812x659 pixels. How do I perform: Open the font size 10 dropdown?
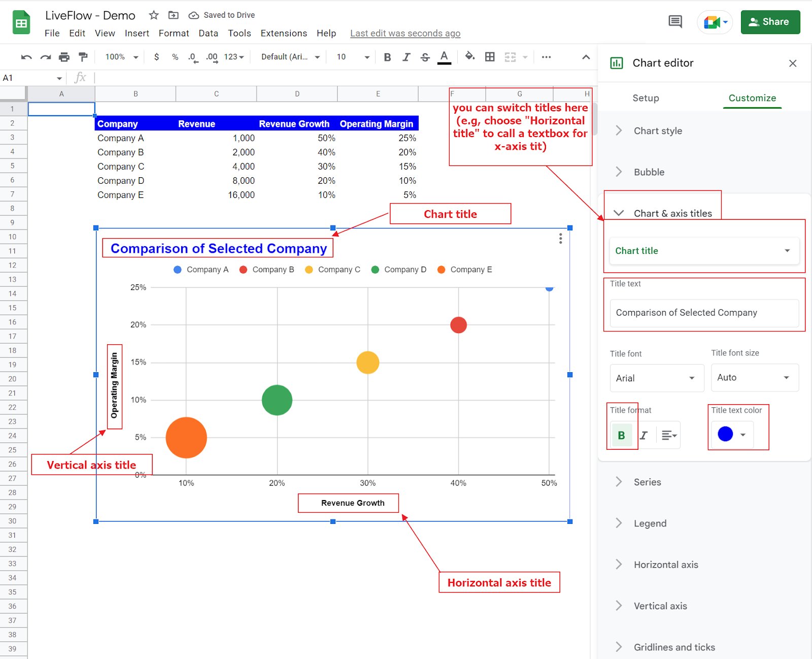(353, 57)
